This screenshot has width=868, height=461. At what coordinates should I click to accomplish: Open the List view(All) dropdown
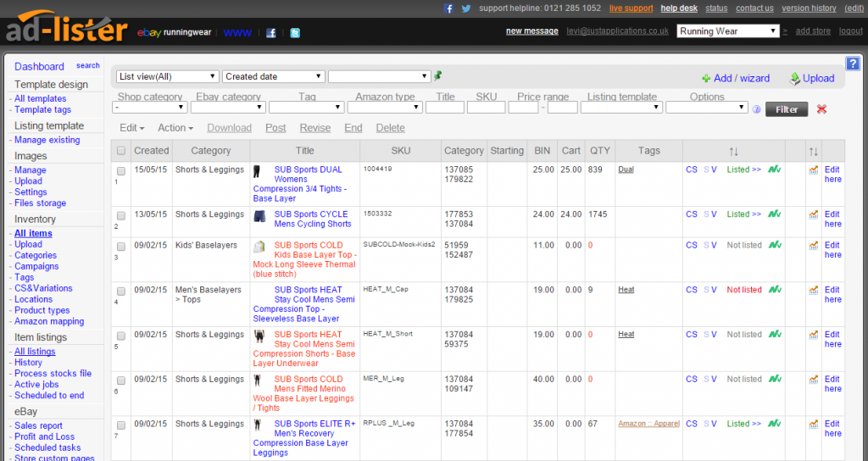pos(168,76)
